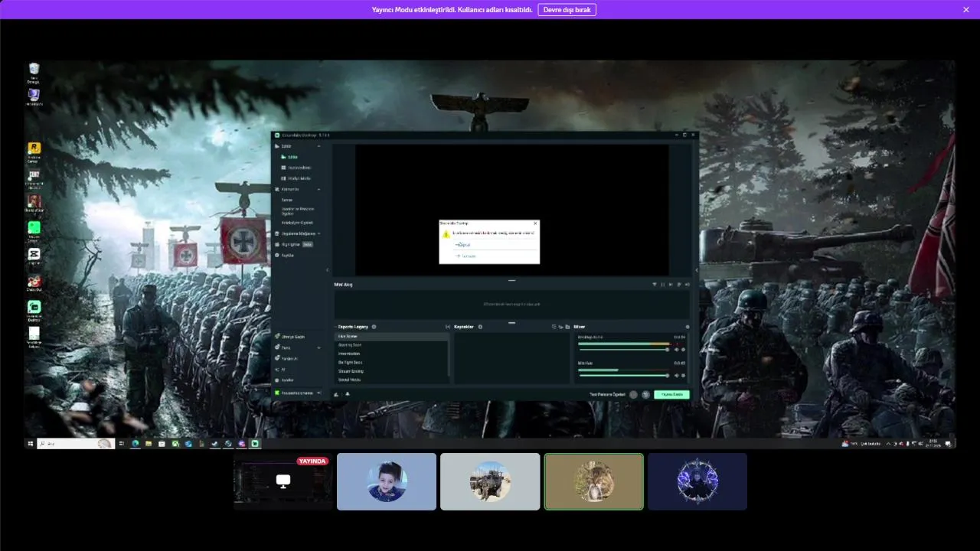Open the CapCut desktop shortcut
This screenshot has height=551, width=980.
point(34,256)
